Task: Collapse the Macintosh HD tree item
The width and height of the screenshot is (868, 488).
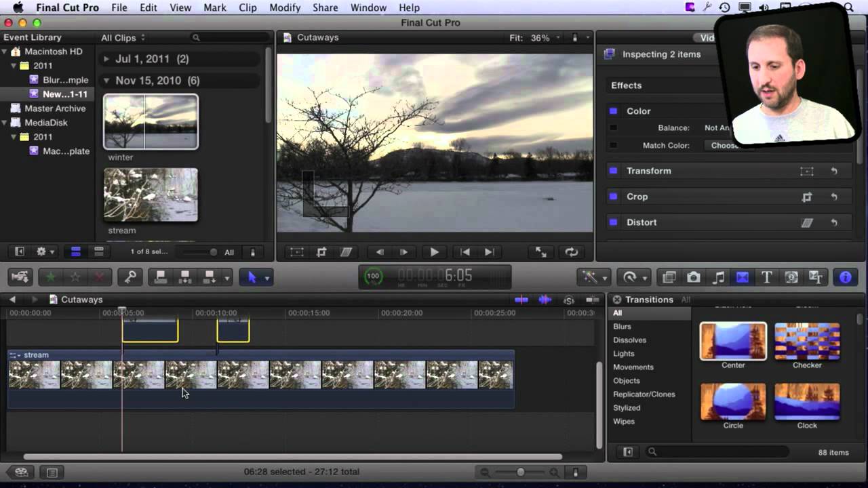Action: (5, 52)
